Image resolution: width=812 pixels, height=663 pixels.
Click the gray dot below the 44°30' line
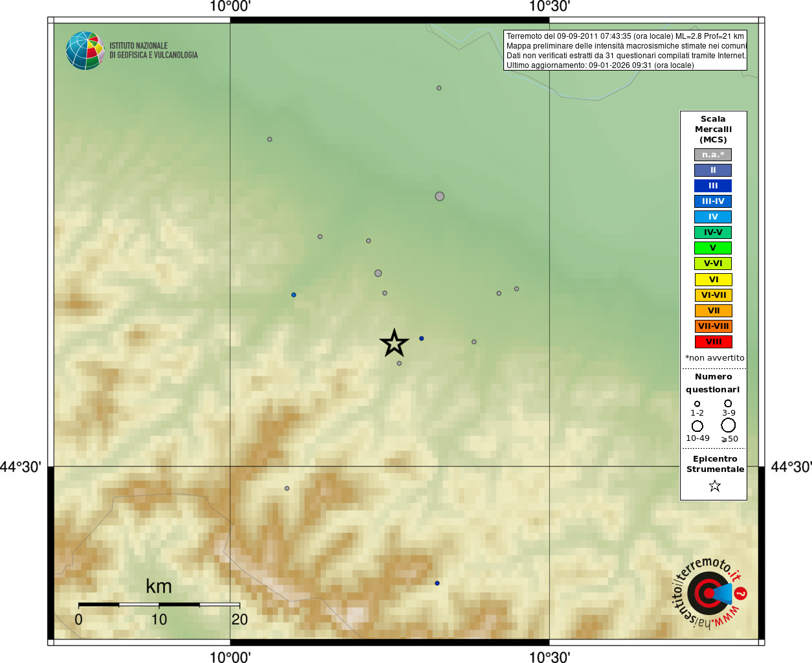click(287, 488)
